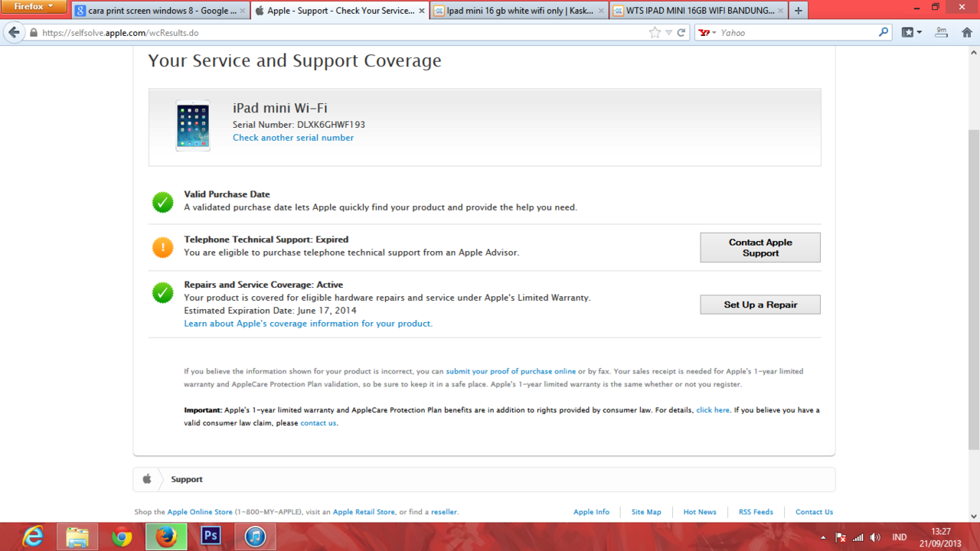Open the bookmarks menu dropdown
Viewport: 980px width, 551px height.
tap(912, 32)
